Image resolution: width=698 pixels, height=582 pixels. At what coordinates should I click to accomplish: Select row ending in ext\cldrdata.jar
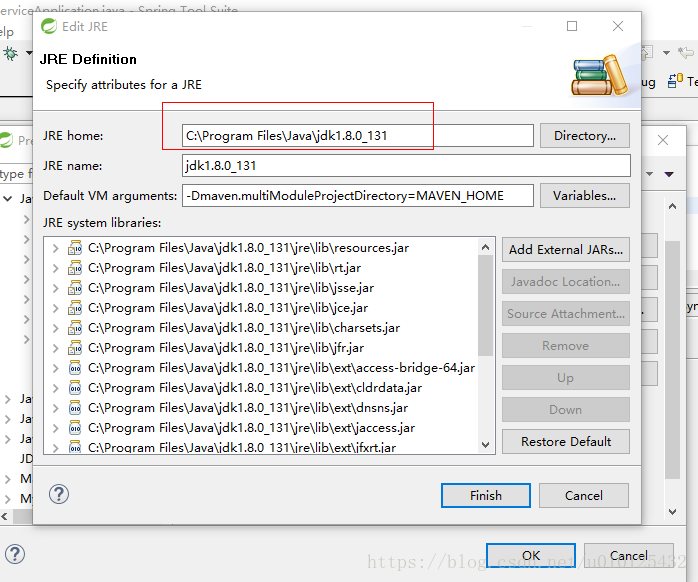coord(255,388)
